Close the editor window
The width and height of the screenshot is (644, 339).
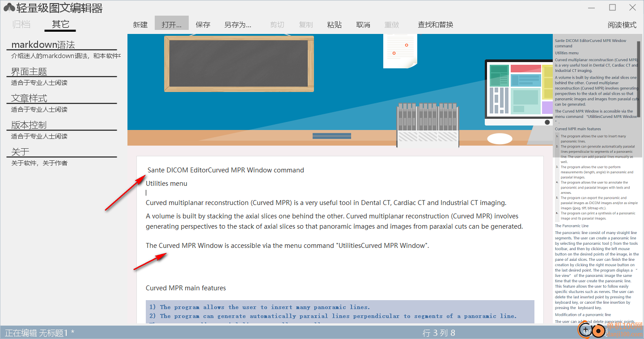[x=633, y=8]
